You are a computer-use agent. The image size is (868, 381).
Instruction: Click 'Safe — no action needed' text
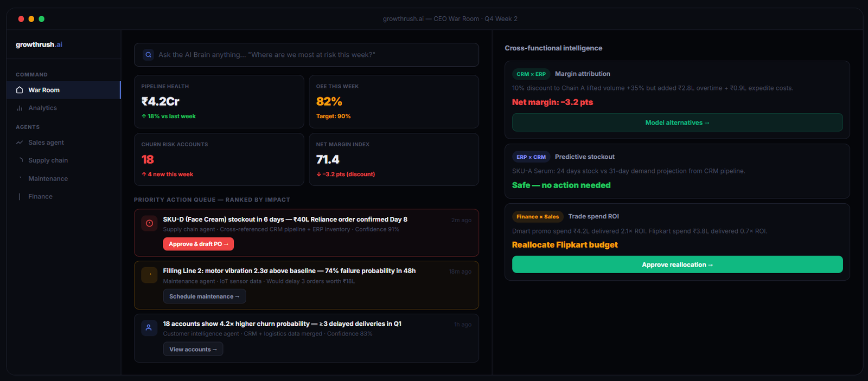[561, 185]
